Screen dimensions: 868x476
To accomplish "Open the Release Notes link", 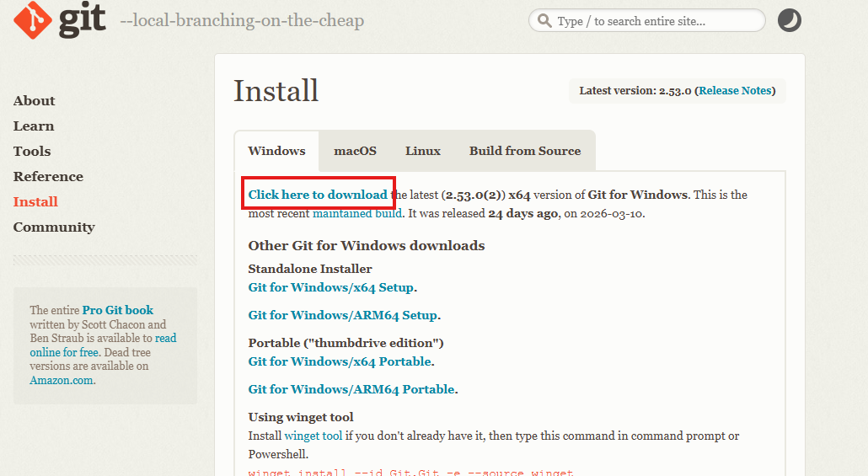I will pyautogui.click(x=735, y=91).
